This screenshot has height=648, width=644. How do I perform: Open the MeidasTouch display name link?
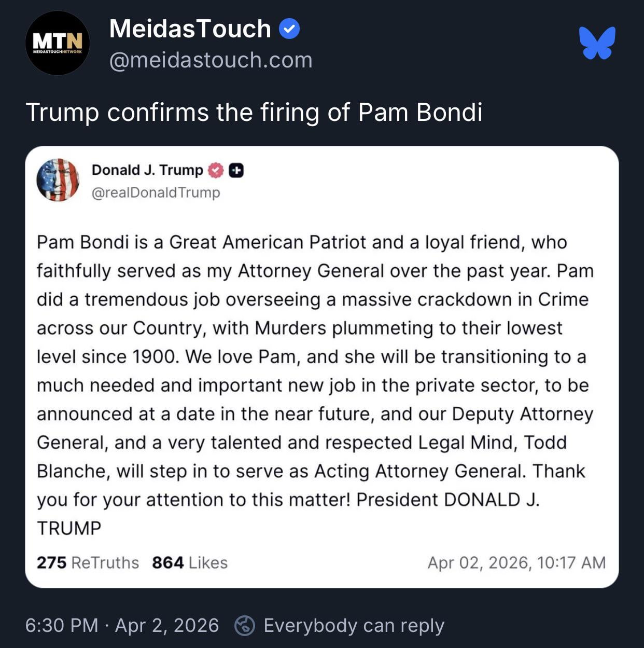click(x=190, y=29)
